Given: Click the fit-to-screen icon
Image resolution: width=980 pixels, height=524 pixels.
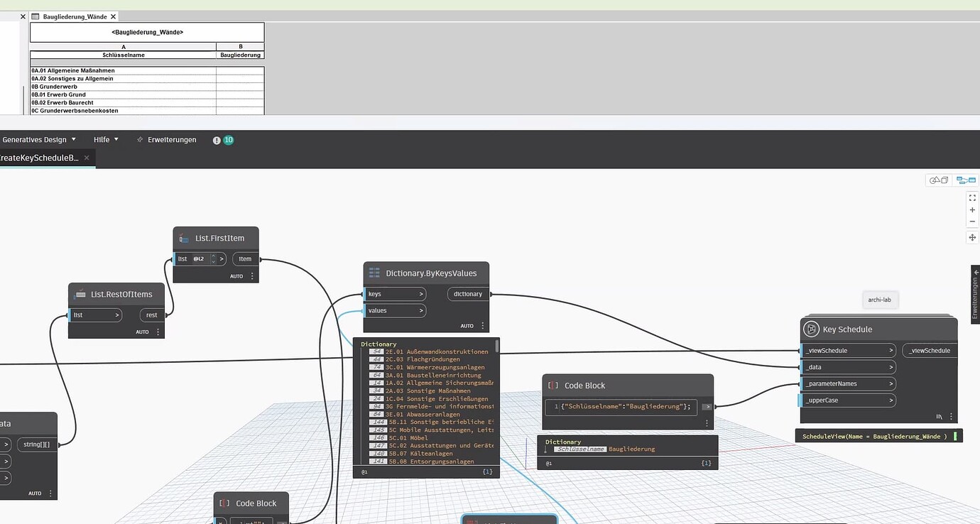Looking at the screenshot, I should (972, 197).
